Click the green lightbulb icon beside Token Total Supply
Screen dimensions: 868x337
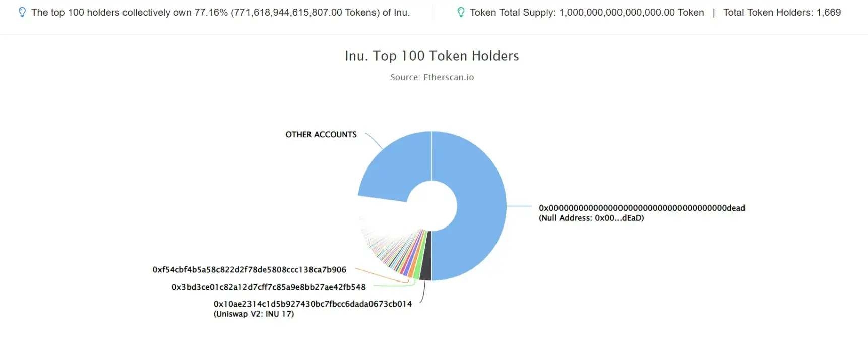[461, 12]
